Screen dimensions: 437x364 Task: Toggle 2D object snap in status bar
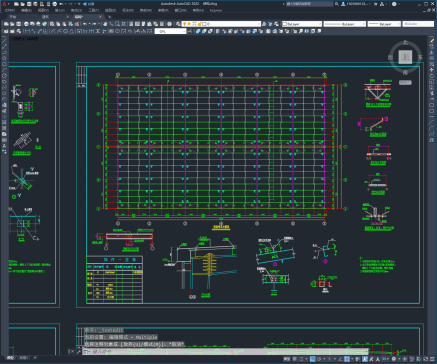coord(347,359)
